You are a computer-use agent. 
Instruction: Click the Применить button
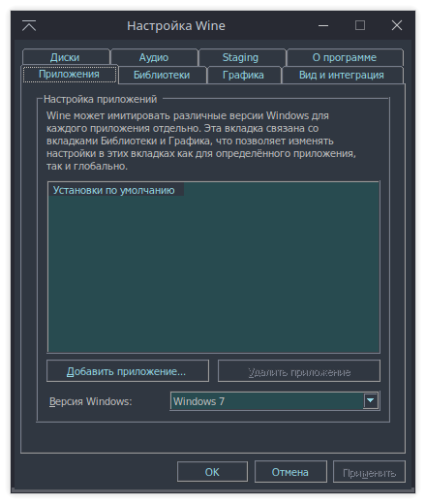pos(369,472)
